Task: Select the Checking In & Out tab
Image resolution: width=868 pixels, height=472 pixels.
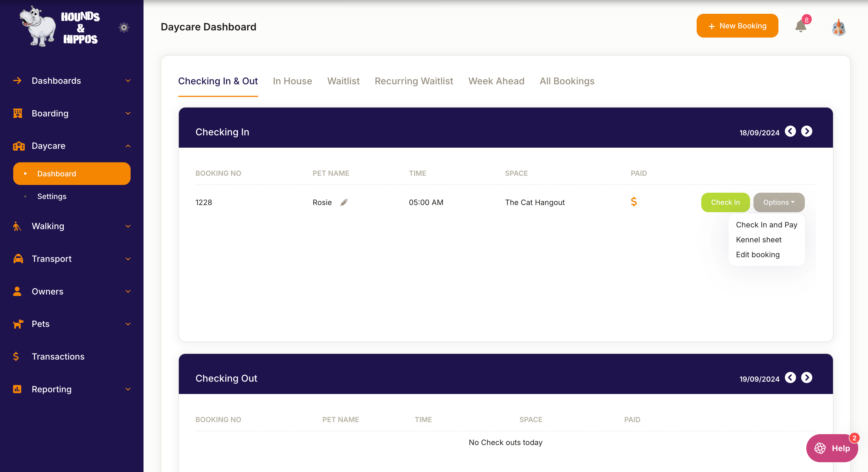Action: click(218, 81)
